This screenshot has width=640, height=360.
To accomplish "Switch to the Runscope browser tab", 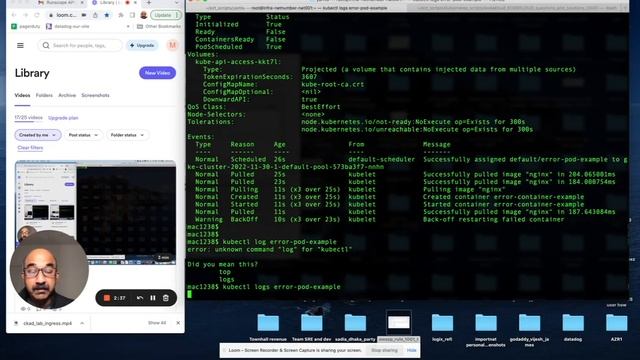I will [x=60, y=2].
